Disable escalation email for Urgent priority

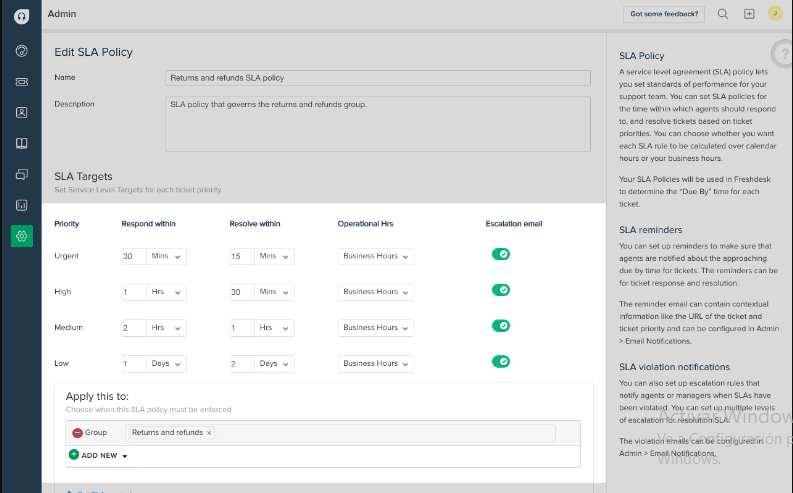[501, 254]
